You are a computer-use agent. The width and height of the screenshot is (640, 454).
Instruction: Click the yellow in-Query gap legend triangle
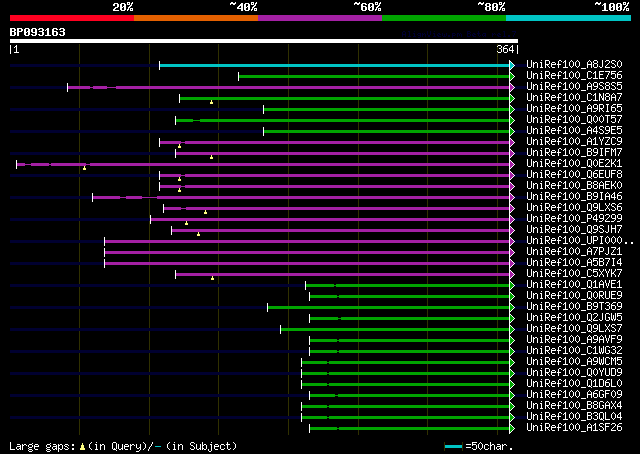[x=82, y=447]
